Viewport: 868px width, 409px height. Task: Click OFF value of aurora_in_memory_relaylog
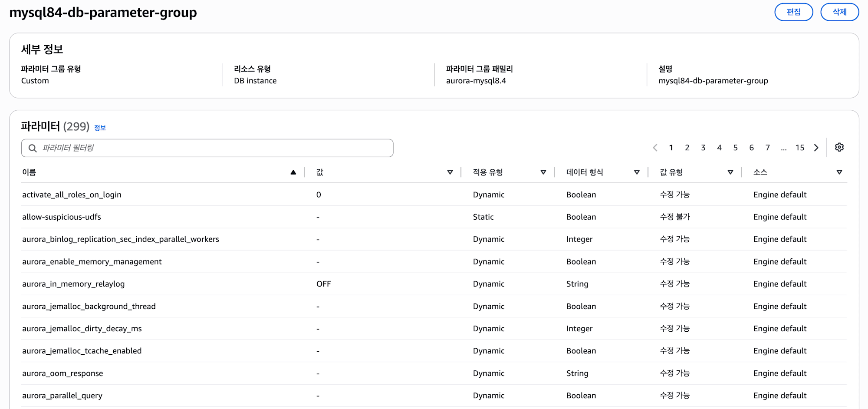[324, 284]
